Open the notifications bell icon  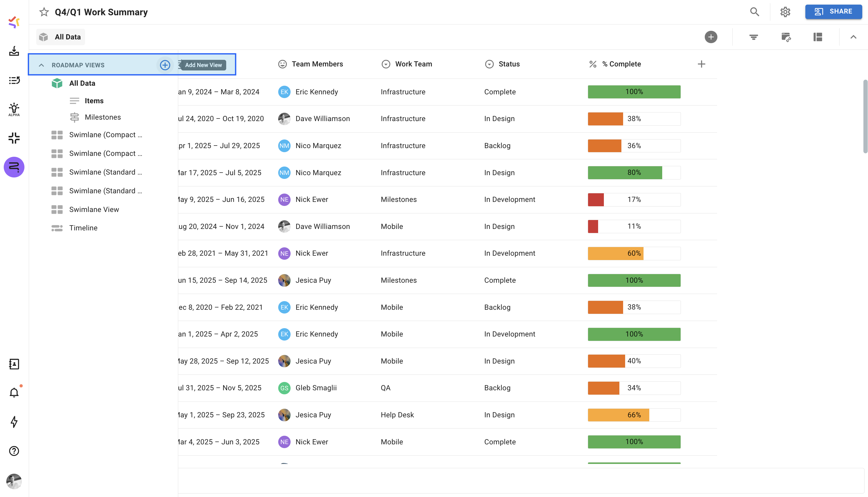[x=14, y=393]
